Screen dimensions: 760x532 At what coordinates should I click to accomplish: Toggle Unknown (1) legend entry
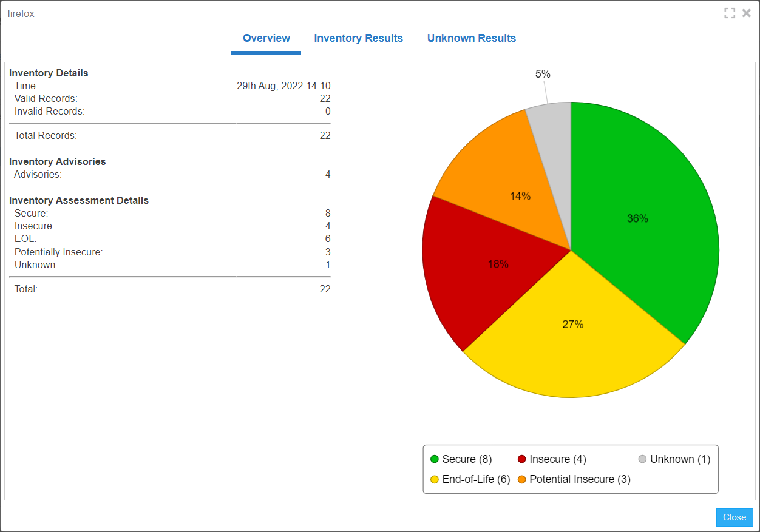[x=674, y=459]
